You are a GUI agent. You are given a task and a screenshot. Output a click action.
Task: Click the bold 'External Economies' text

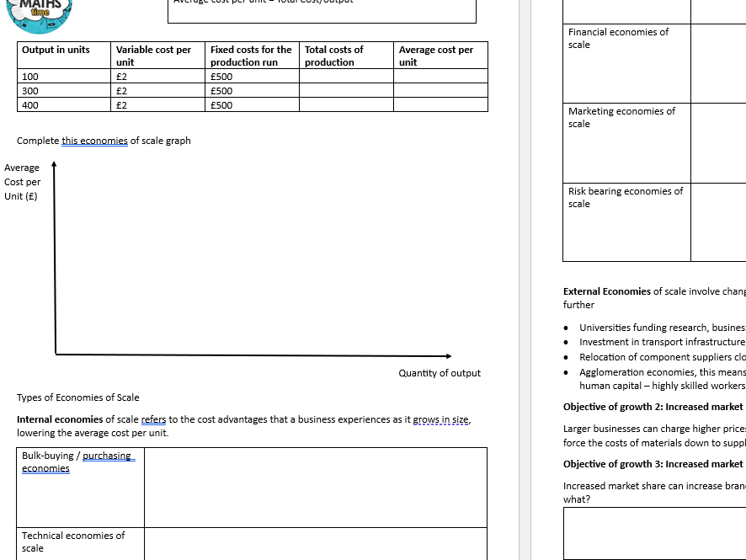[606, 291]
